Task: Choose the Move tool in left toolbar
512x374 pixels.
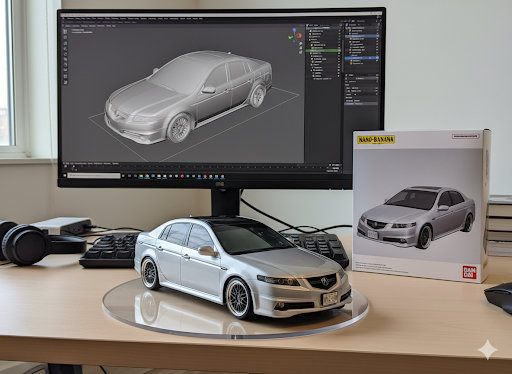Action: pos(65,43)
